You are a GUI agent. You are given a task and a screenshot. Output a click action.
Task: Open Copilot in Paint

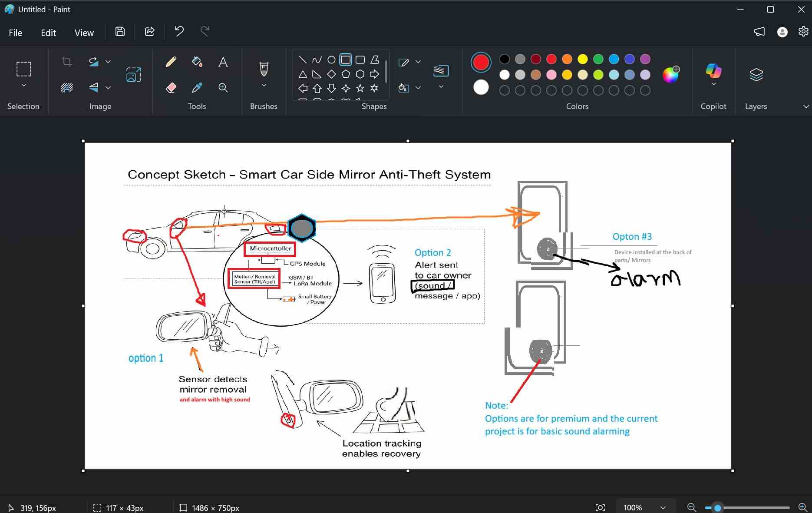point(713,70)
